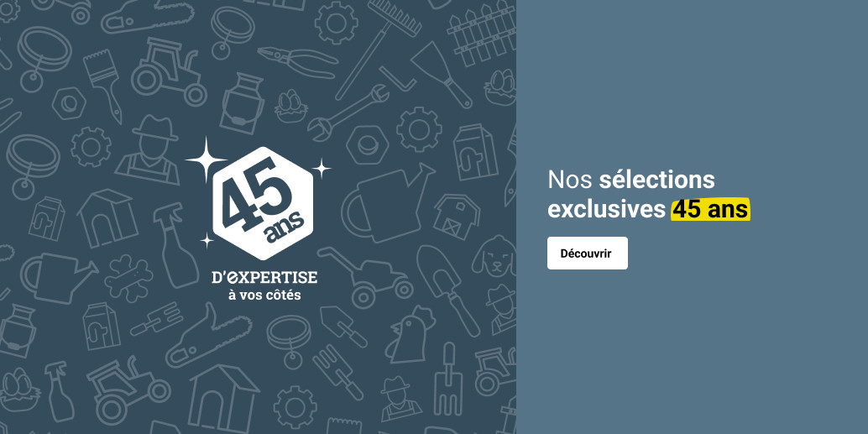
Task: Click the Nos sélections exclusives heading
Action: (649, 195)
